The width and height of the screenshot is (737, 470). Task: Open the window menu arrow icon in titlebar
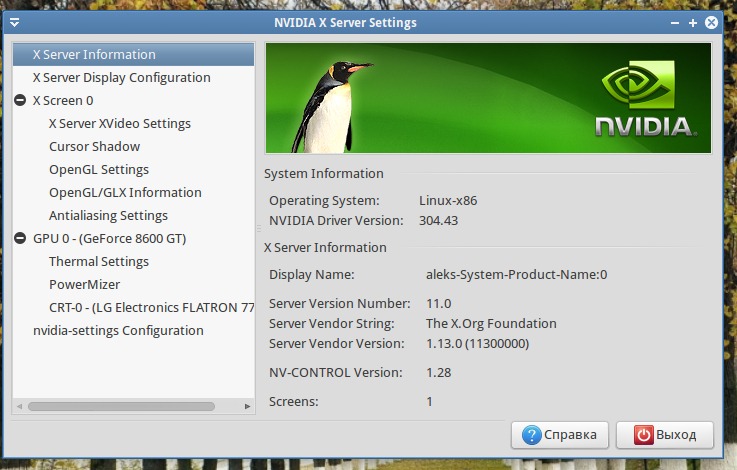point(15,23)
